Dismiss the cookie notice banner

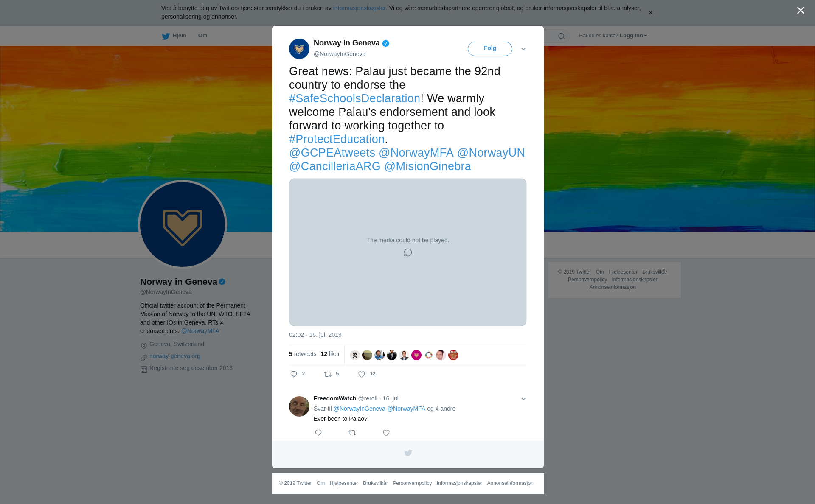[650, 13]
